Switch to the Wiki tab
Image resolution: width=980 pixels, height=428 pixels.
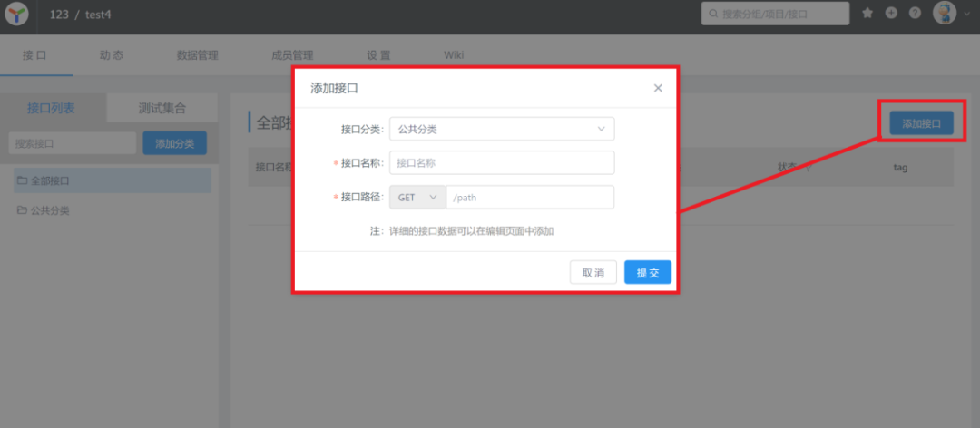click(x=454, y=55)
